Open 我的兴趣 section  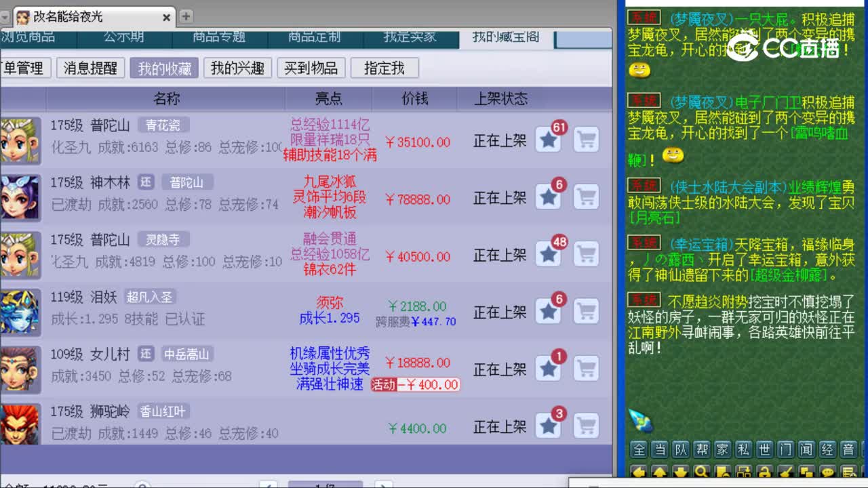[x=237, y=68]
